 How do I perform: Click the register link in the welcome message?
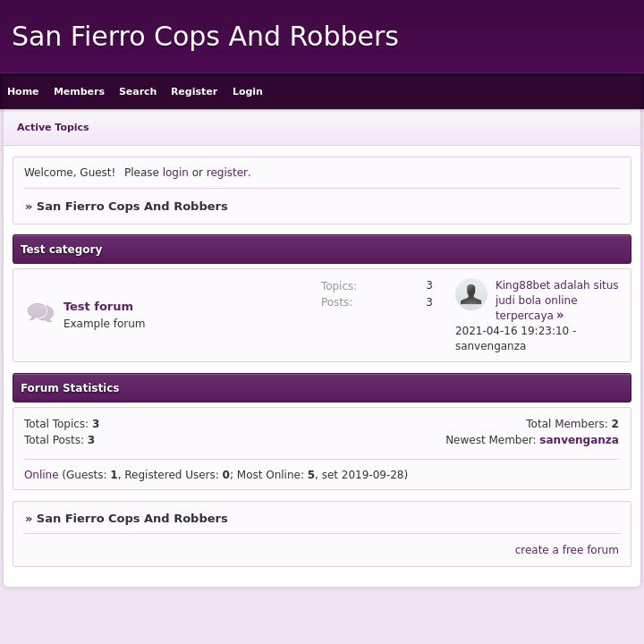[227, 173]
